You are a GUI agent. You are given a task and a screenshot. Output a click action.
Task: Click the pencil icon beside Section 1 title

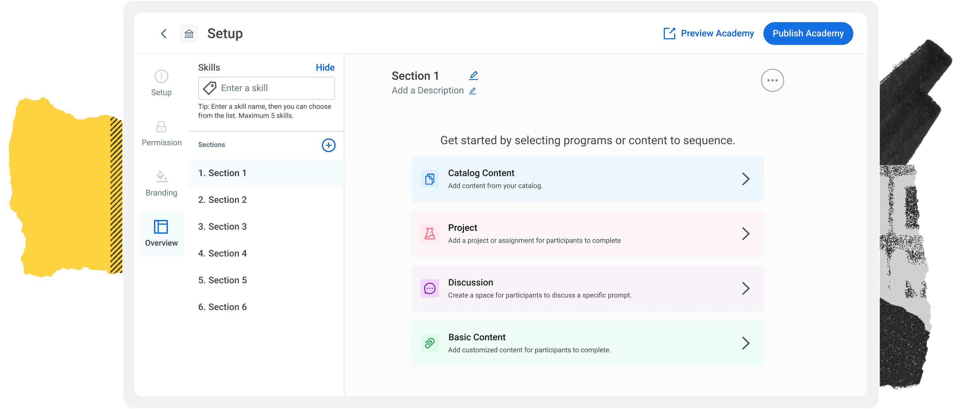point(473,75)
